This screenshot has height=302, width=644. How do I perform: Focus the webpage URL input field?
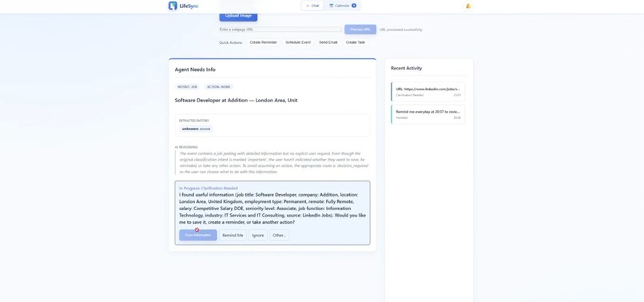280,30
